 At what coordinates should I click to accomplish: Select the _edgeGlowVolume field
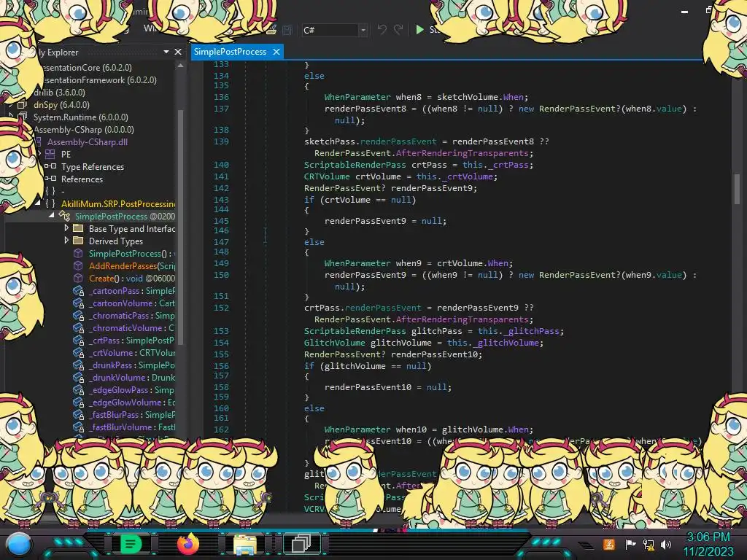pyautogui.click(x=132, y=402)
